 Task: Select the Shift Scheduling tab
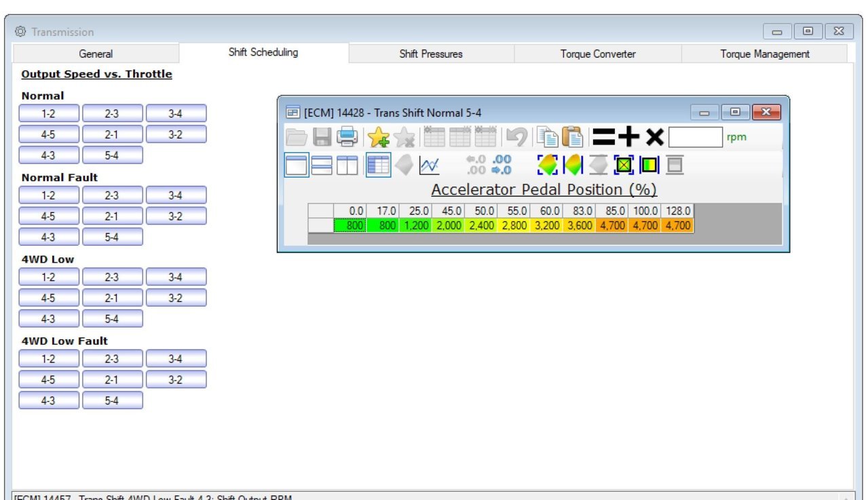(263, 52)
